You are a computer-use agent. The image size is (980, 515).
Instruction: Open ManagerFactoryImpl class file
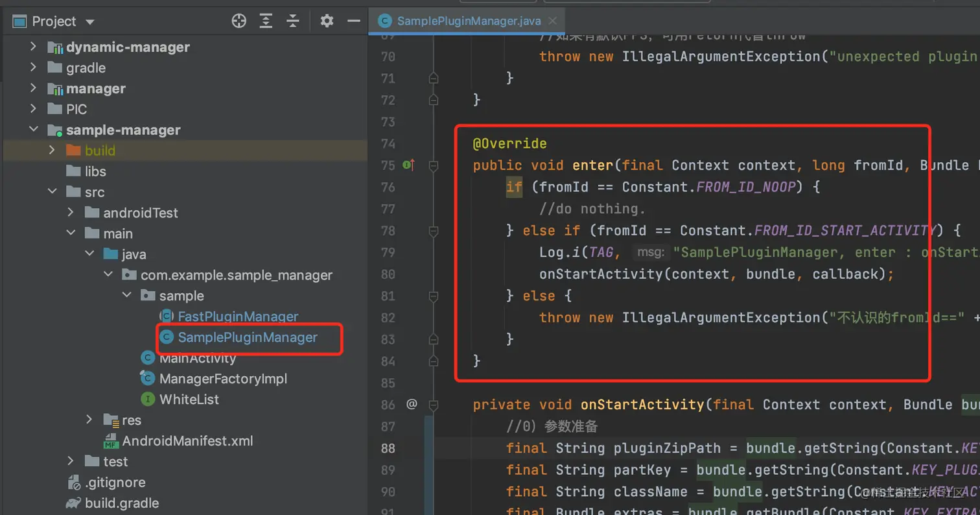(223, 379)
